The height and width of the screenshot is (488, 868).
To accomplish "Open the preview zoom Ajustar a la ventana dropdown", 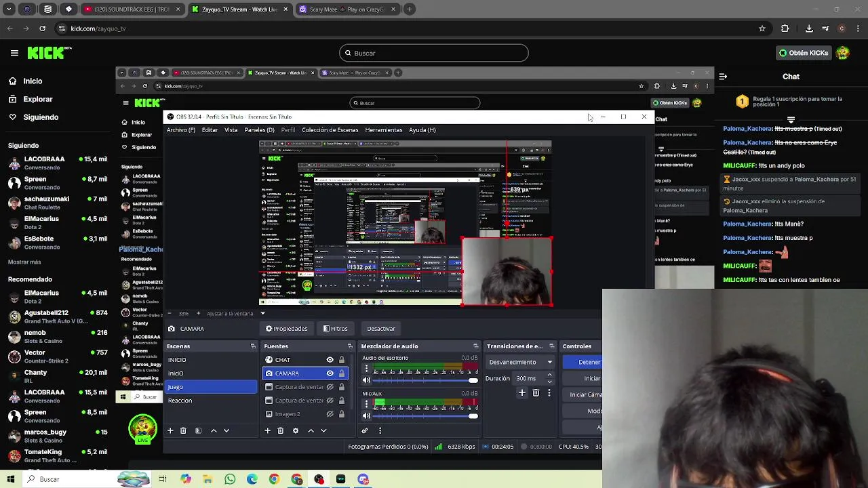I will click(236, 314).
